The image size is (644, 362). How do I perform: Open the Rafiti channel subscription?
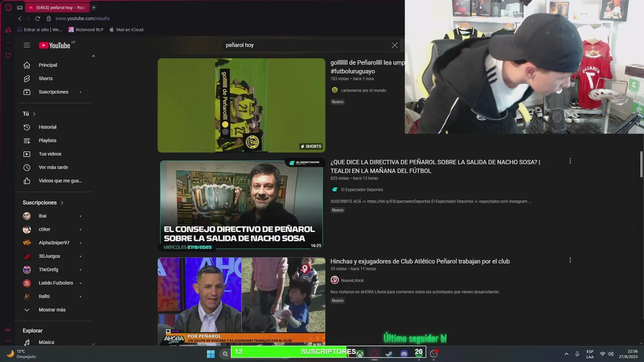point(54,296)
